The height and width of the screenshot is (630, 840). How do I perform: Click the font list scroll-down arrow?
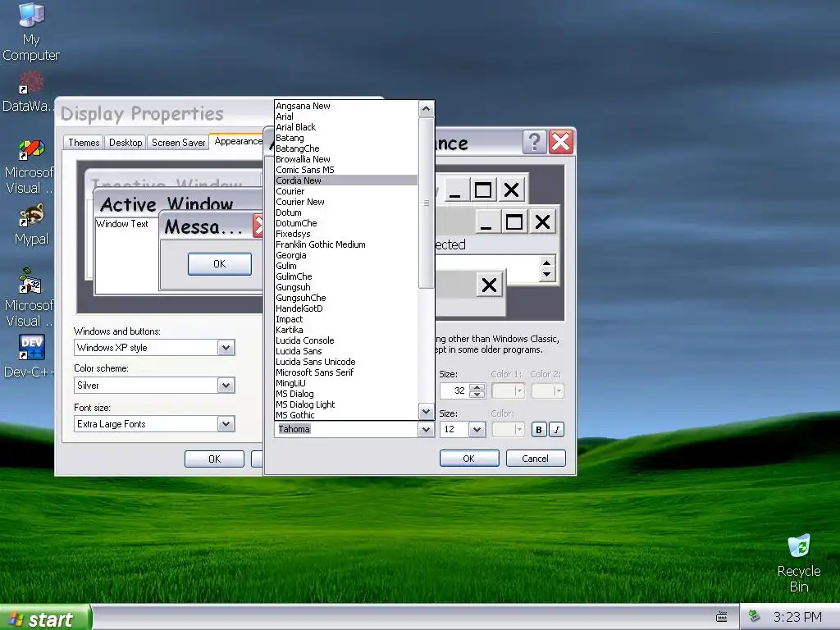[x=426, y=412]
